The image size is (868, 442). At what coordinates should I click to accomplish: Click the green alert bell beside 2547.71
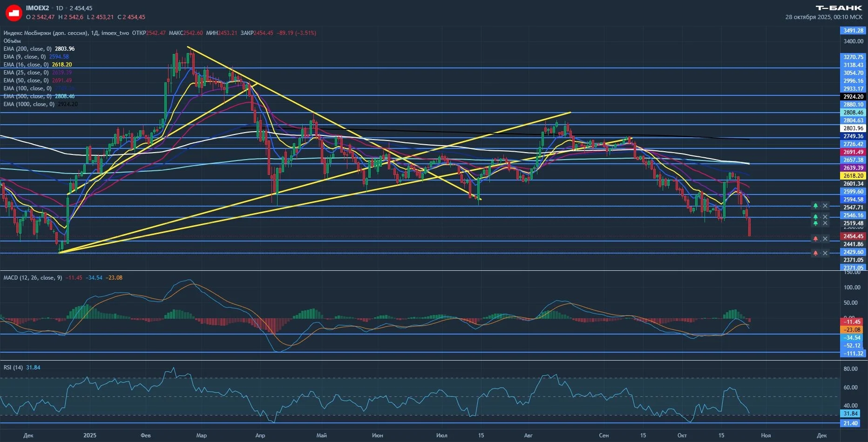(x=815, y=206)
